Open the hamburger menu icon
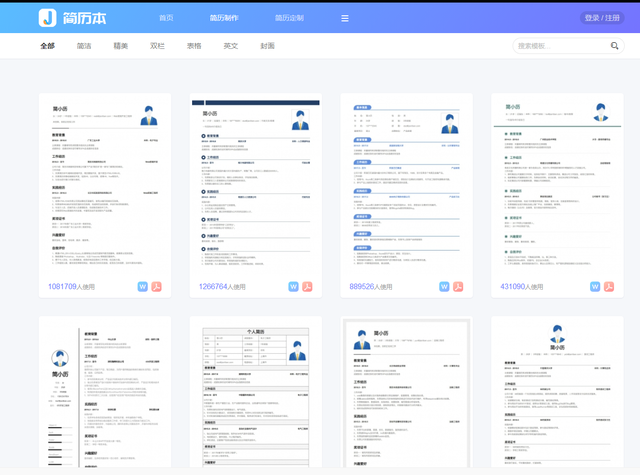This screenshot has height=475, width=640. click(345, 18)
